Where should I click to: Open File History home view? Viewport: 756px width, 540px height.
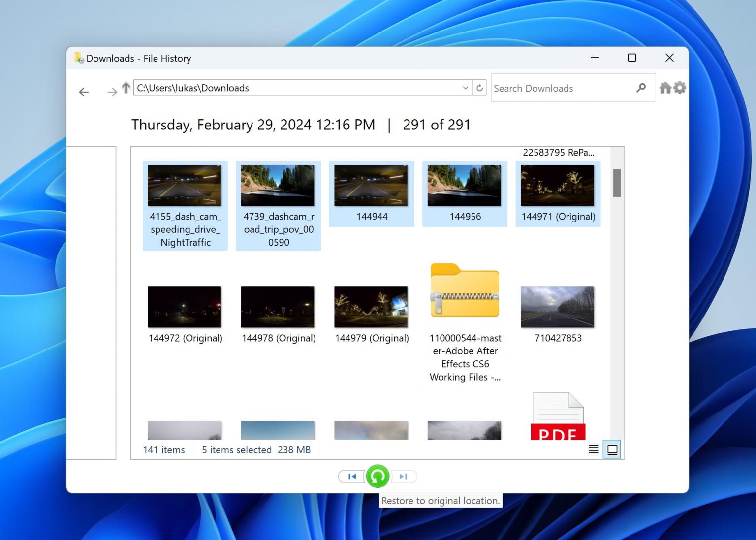665,87
